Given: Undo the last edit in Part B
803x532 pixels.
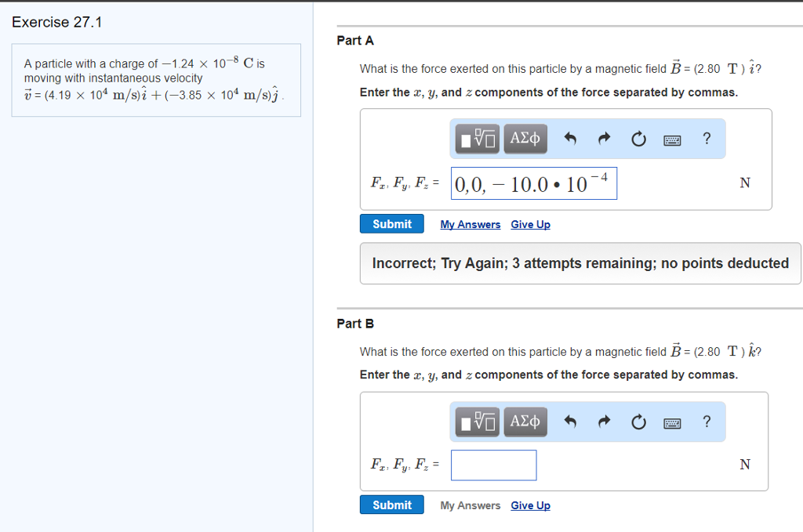Looking at the screenshot, I should click(x=569, y=422).
